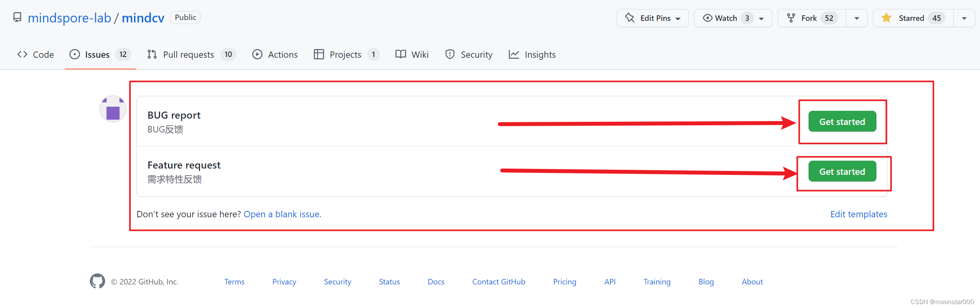980x308 pixels.
Task: Open Privacy in the footer
Action: point(284,282)
